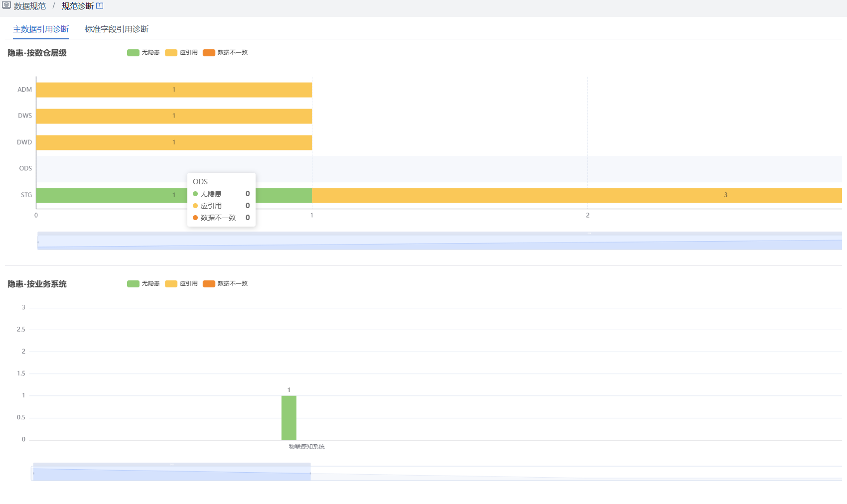This screenshot has height=504, width=847.
Task: Toggle 数据不一致 legend in 按数仓层级 chart
Action: [x=225, y=52]
